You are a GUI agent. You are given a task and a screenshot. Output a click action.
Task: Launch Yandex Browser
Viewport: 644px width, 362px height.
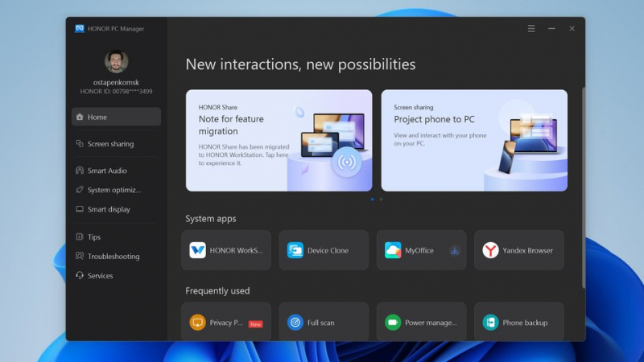(x=519, y=250)
